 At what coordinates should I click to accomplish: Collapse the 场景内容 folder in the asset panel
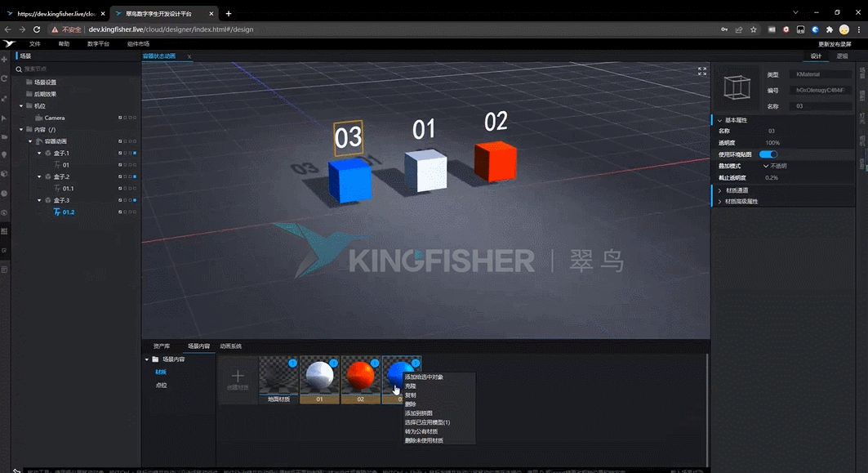(147, 359)
